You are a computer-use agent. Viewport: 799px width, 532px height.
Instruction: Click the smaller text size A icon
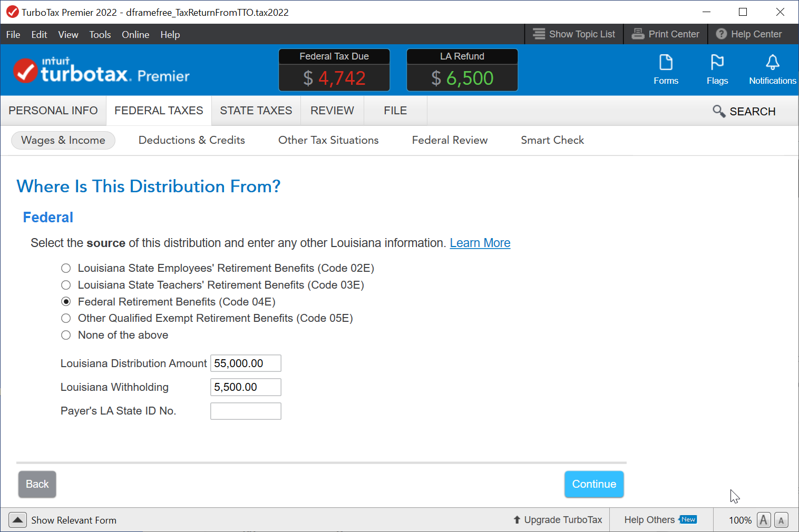click(x=781, y=520)
